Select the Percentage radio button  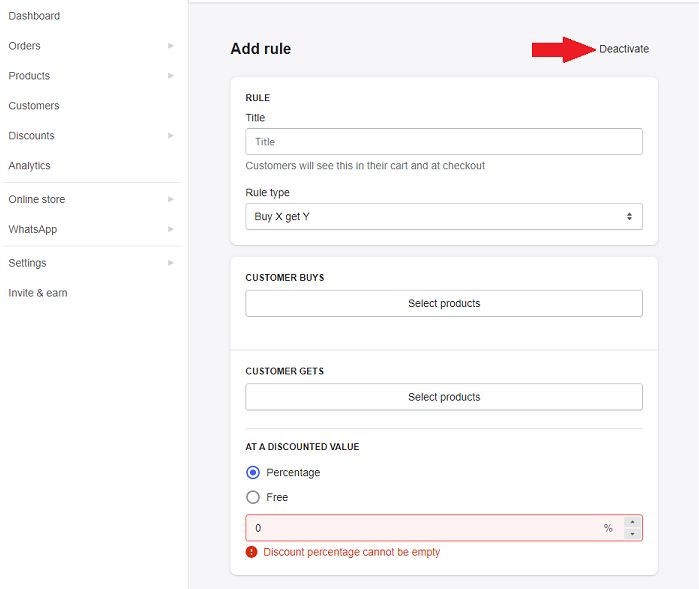(253, 472)
